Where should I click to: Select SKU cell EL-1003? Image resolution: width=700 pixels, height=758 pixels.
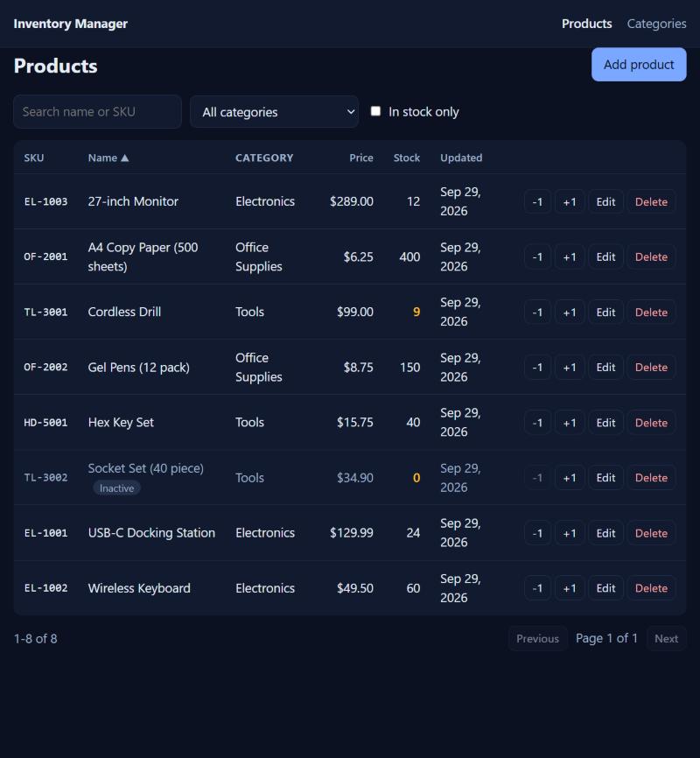click(45, 201)
